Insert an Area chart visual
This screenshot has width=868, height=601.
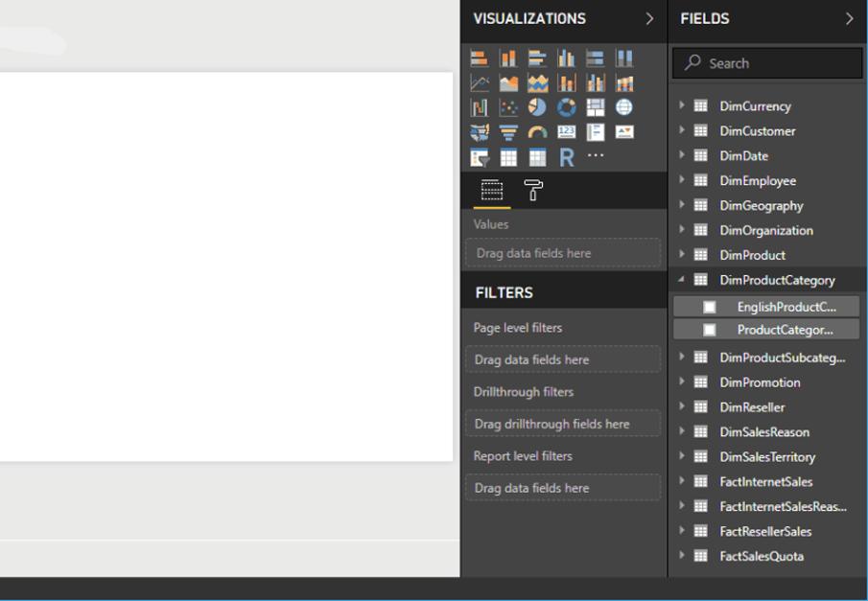[508, 83]
